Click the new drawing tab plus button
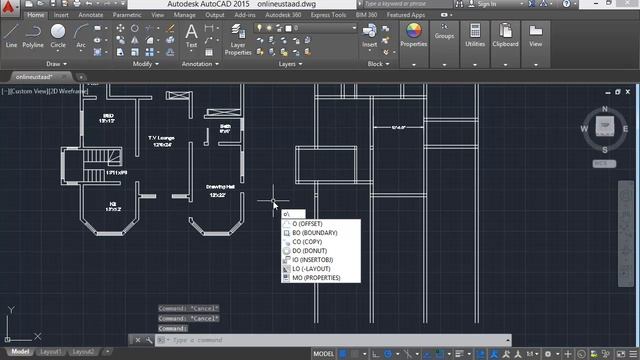 tap(81, 77)
